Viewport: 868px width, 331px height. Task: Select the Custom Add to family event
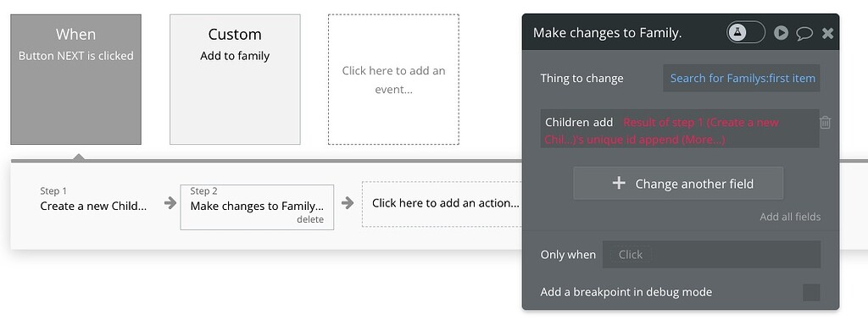click(235, 80)
